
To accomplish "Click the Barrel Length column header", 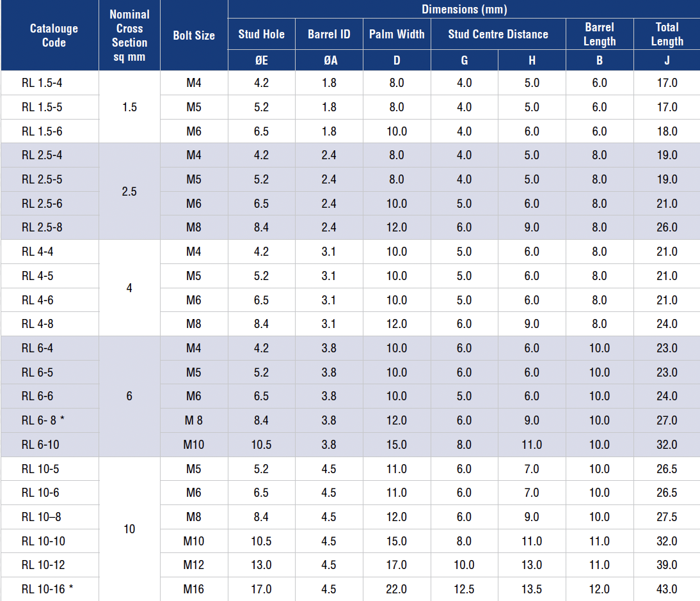I will pos(600,35).
